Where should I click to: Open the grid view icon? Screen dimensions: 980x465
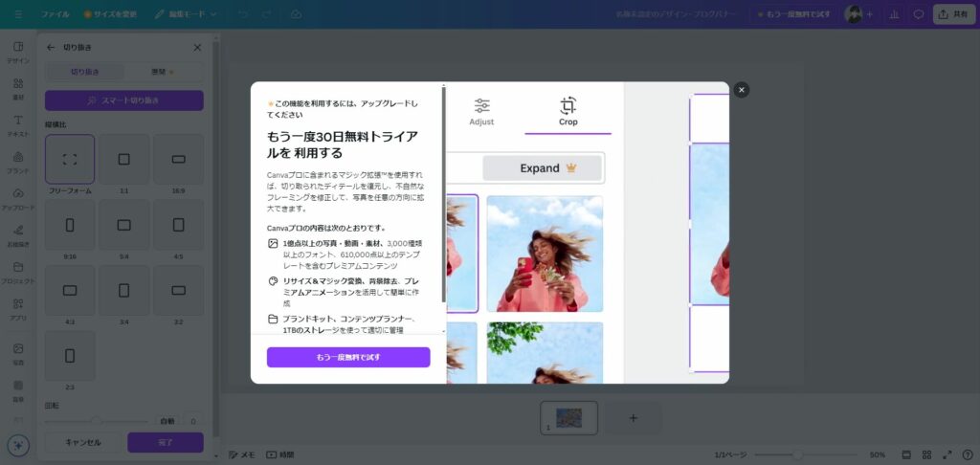[x=926, y=455]
